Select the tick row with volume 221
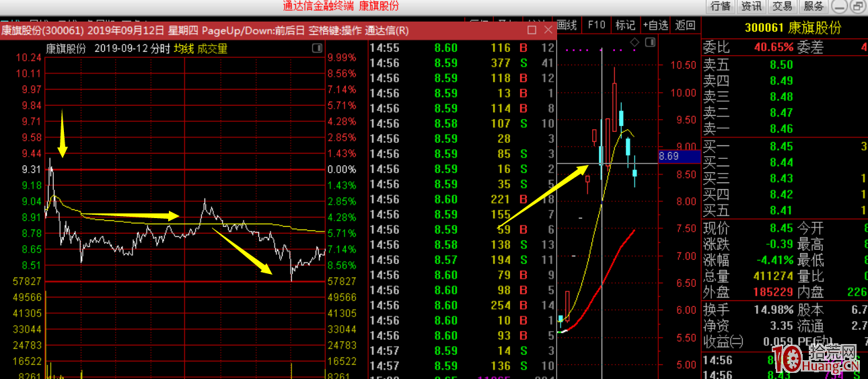The height and width of the screenshot is (379, 868). click(x=462, y=199)
